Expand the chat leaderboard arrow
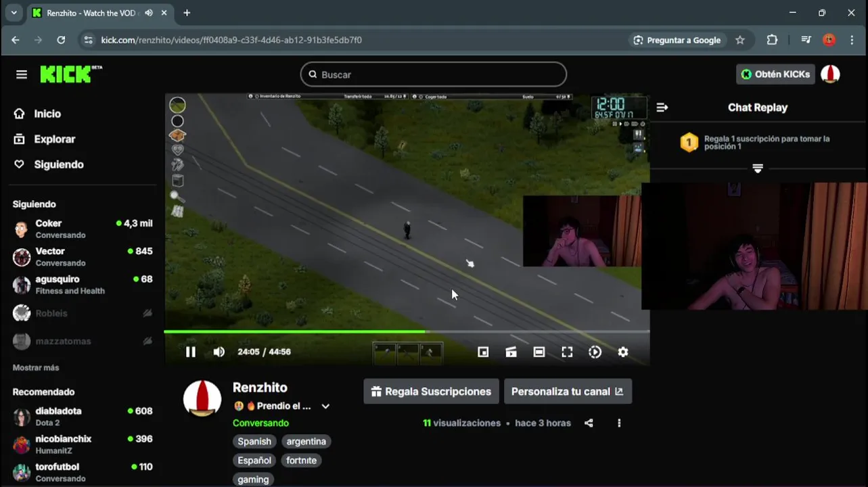Screen dimensions: 868x487 (758, 168)
